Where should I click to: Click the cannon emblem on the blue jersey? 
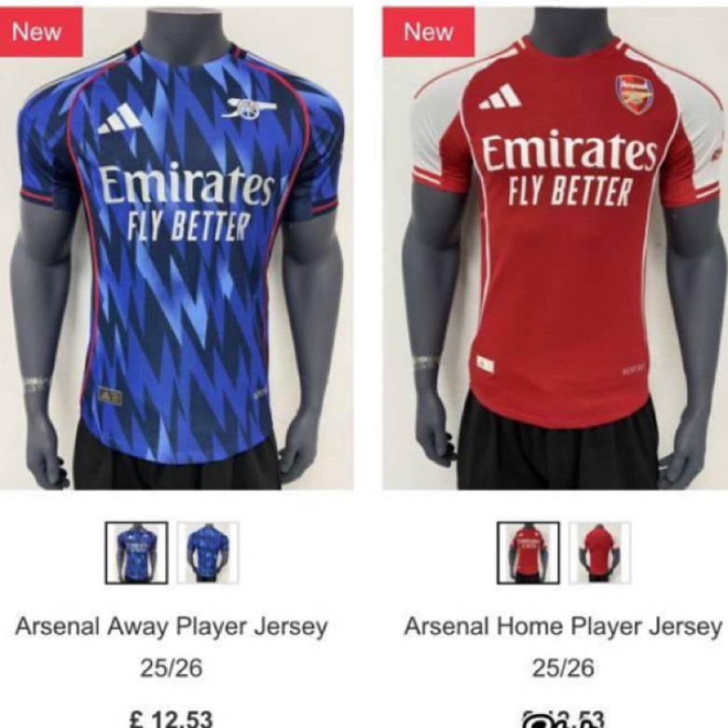point(249,108)
